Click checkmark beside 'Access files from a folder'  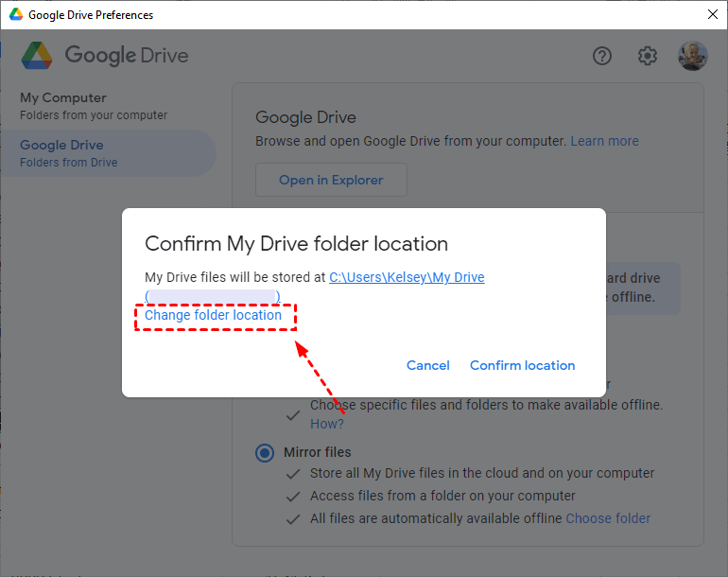tap(294, 496)
